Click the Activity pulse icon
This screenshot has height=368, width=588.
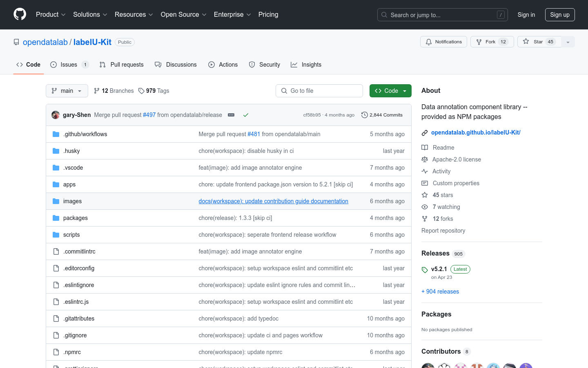pyautogui.click(x=425, y=171)
